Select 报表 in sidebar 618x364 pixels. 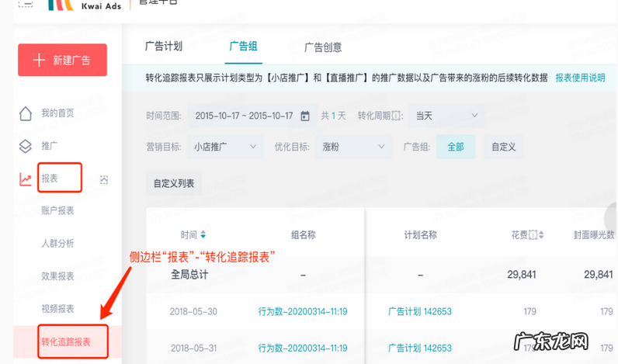[50, 179]
